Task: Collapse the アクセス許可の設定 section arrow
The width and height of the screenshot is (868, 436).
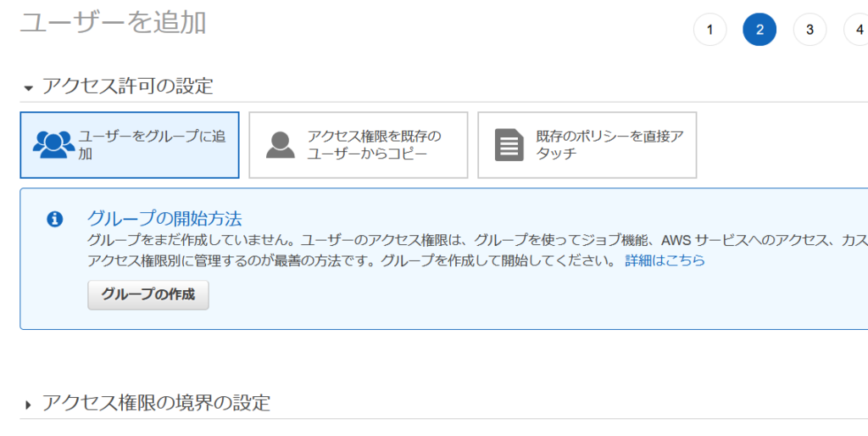Action: 29,88
